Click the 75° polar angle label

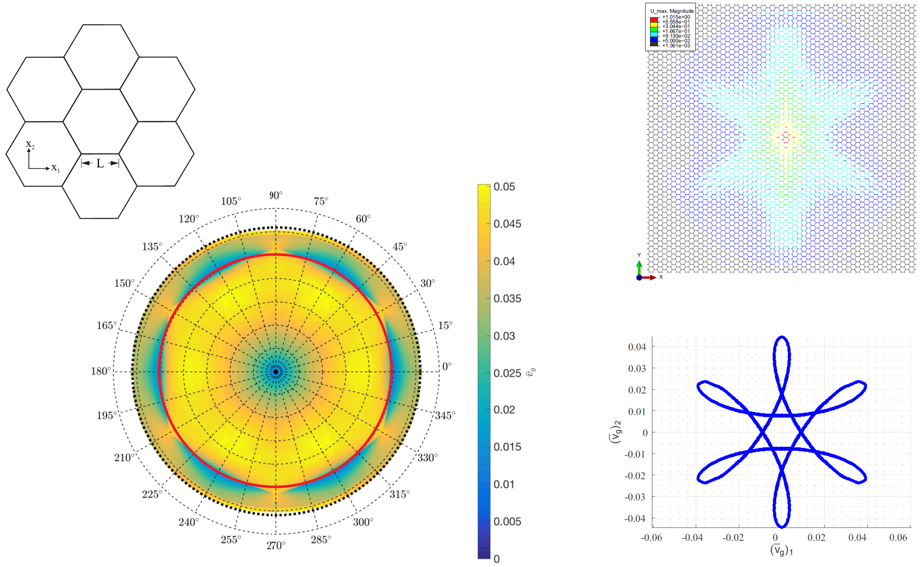(321, 202)
